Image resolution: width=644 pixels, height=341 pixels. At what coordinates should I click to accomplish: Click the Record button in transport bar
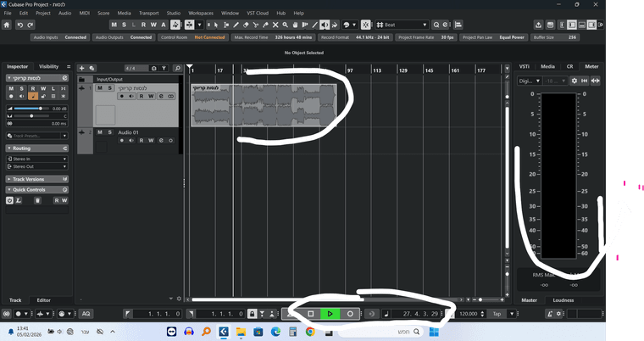349,314
